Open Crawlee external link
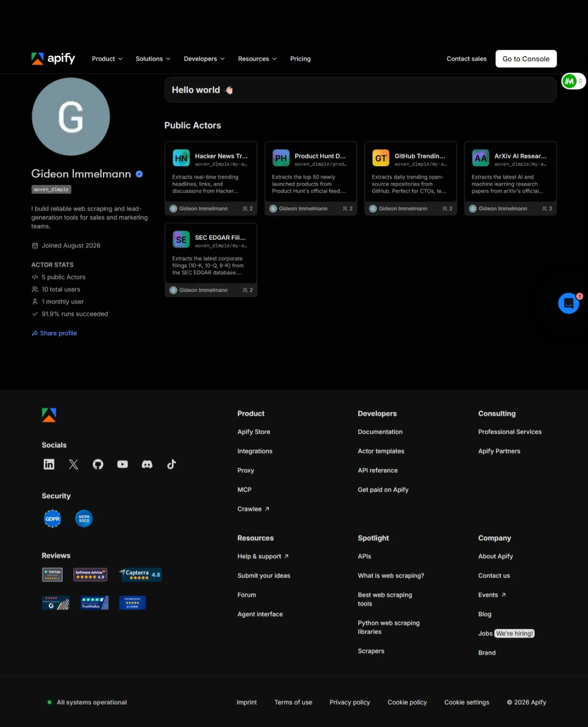 point(253,509)
